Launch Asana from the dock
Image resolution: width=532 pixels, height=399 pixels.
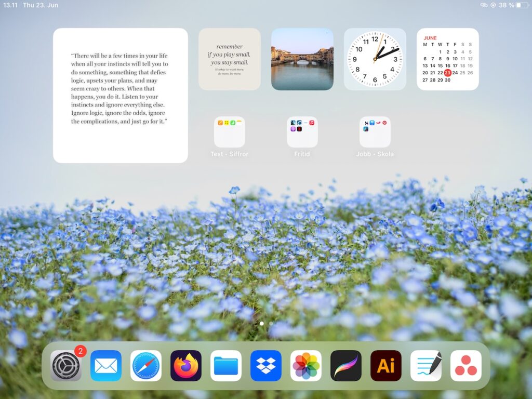point(466,366)
